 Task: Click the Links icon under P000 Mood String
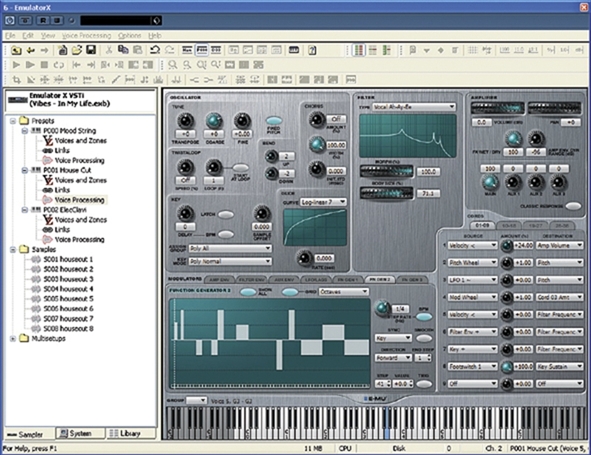48,150
